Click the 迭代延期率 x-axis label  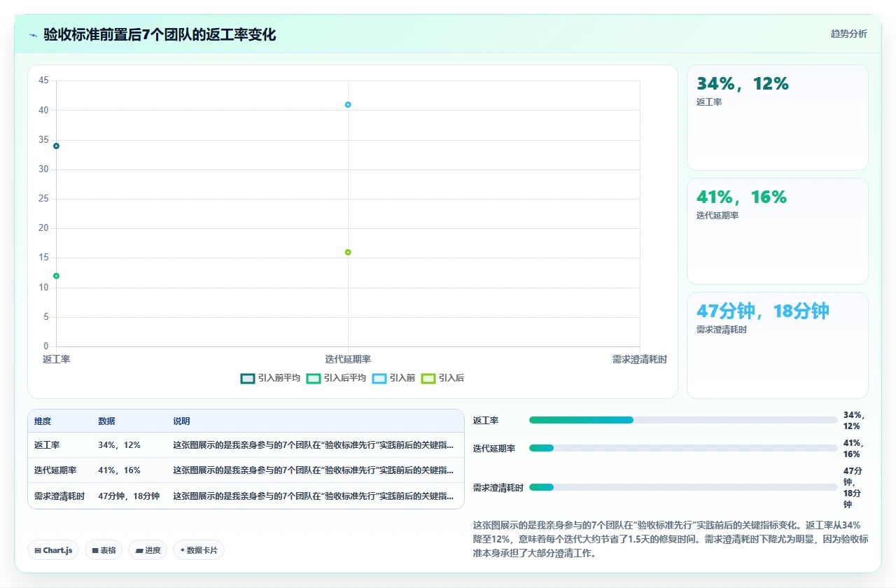(x=348, y=359)
